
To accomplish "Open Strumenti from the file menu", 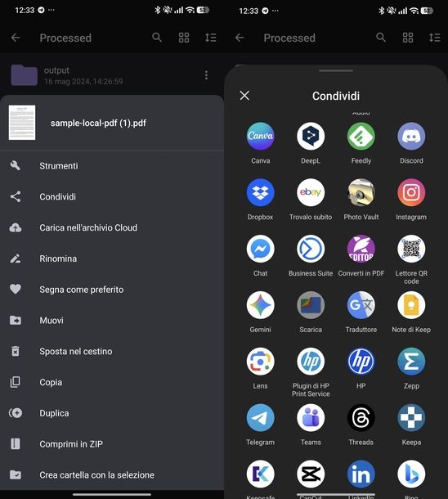I will point(112,166).
